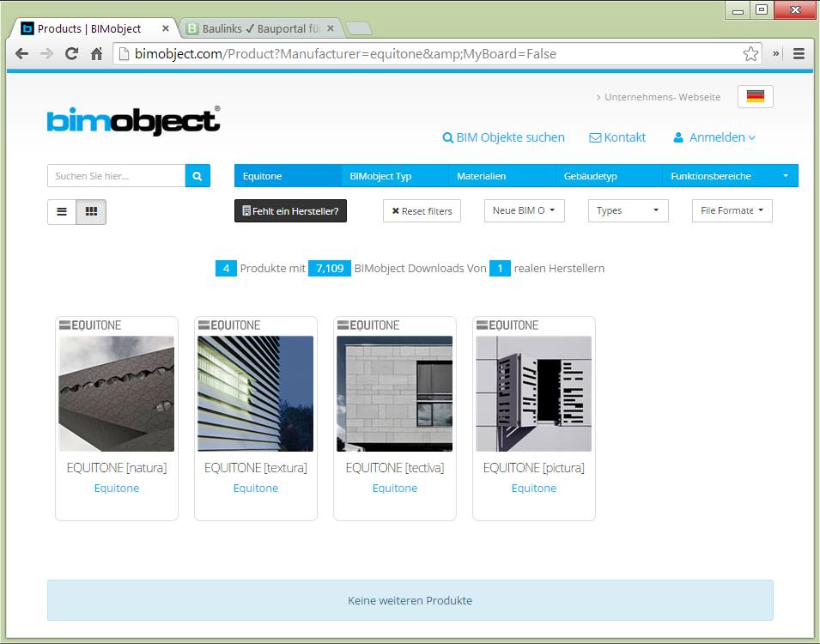This screenshot has width=820, height=644.
Task: Switch to grid view layout
Action: click(91, 212)
